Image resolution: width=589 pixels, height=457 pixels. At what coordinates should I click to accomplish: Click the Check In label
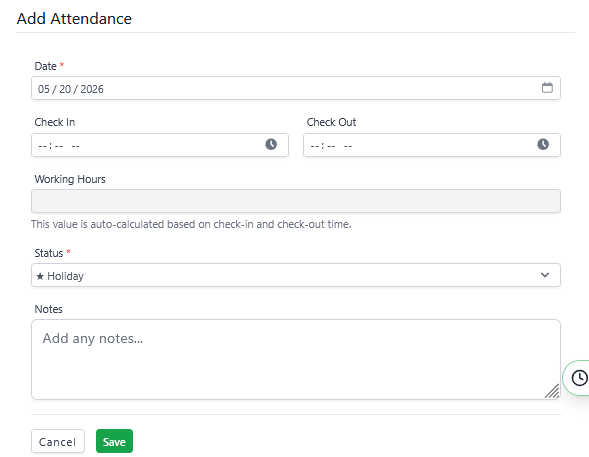click(x=55, y=122)
